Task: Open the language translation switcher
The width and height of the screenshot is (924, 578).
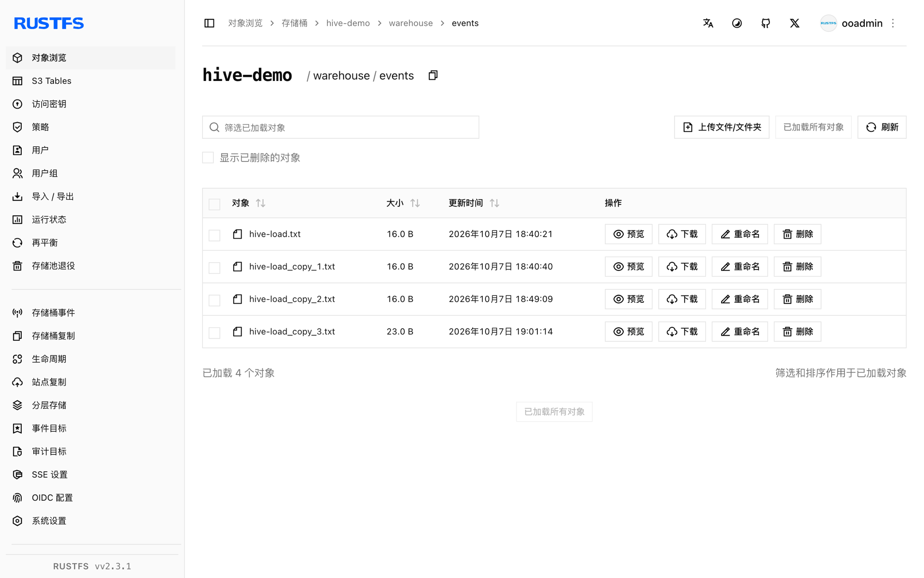Action: point(708,23)
